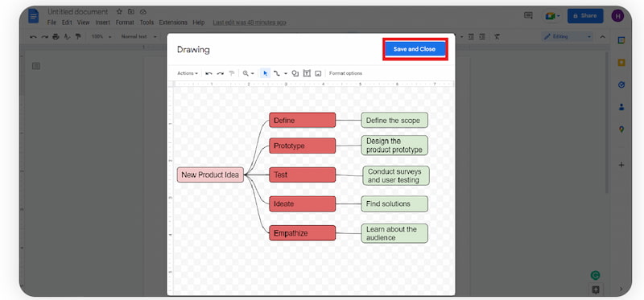Open the 100% zoom dropdown in Docs
The width and height of the screenshot is (644, 300).
click(101, 37)
